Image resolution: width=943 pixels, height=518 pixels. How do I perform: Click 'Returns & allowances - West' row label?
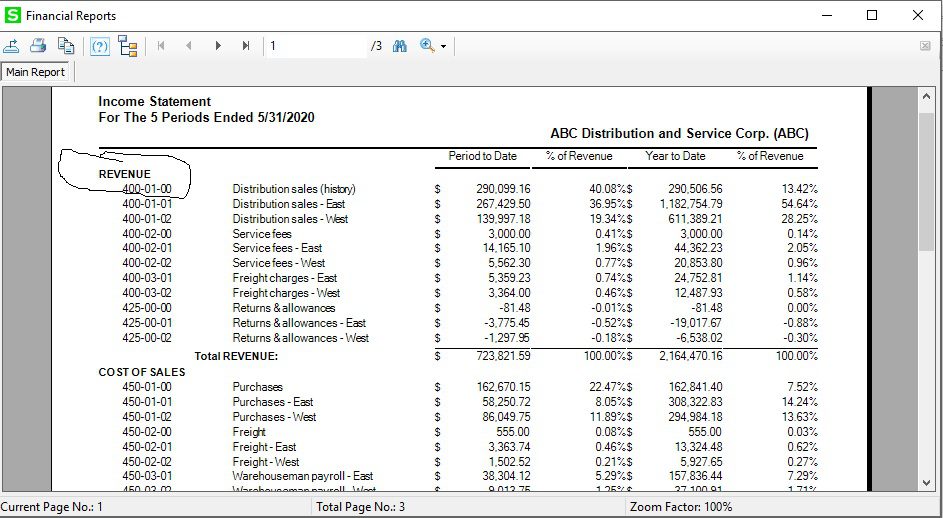(x=301, y=338)
